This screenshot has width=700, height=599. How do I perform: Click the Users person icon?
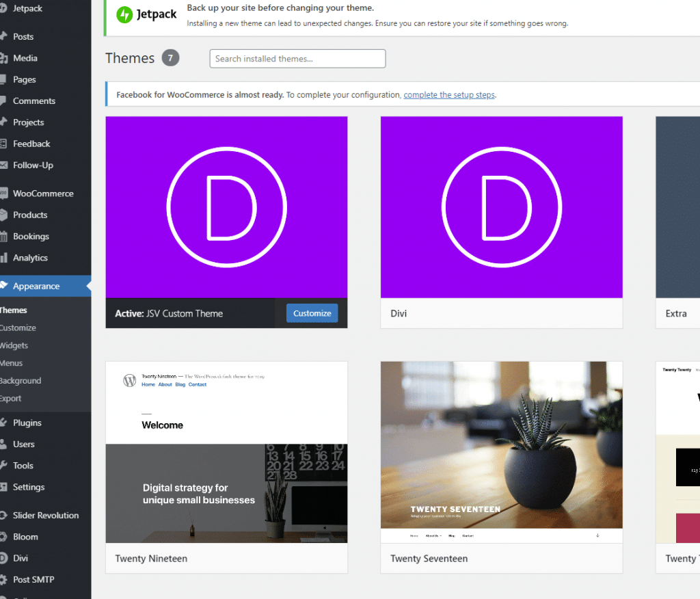tap(3, 444)
